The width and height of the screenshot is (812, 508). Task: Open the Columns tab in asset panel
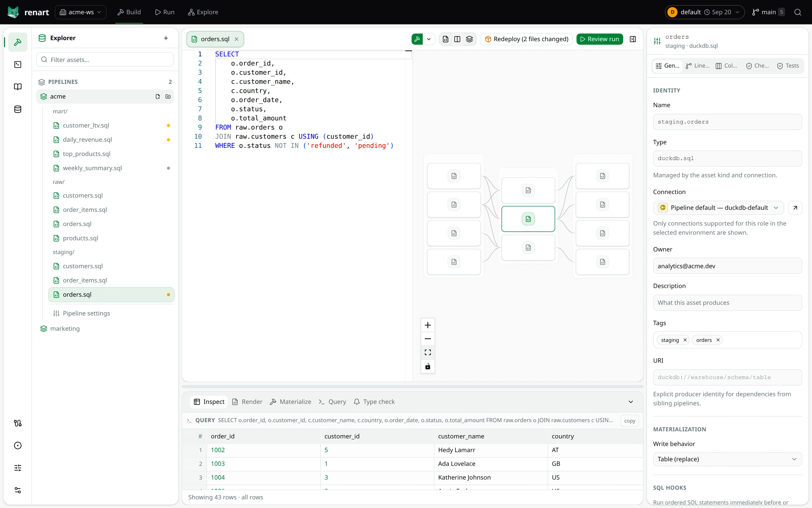tap(726, 66)
